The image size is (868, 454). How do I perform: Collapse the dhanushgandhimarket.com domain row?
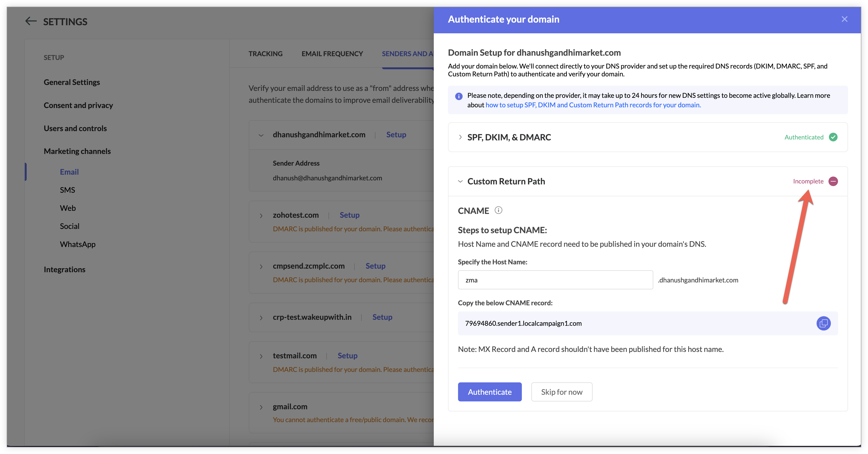[x=261, y=135]
